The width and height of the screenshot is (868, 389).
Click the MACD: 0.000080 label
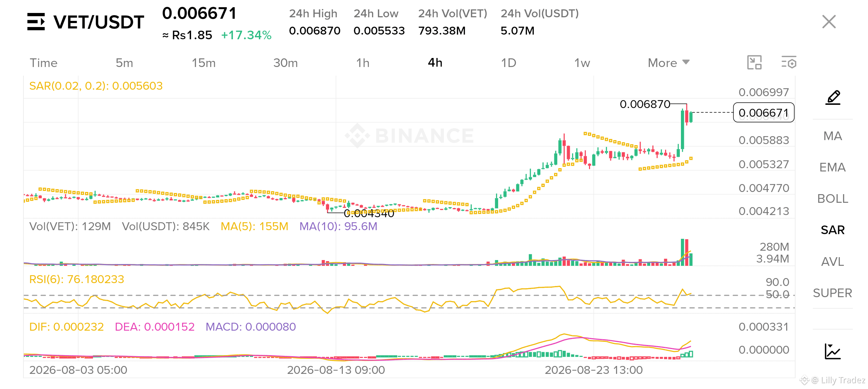251,327
